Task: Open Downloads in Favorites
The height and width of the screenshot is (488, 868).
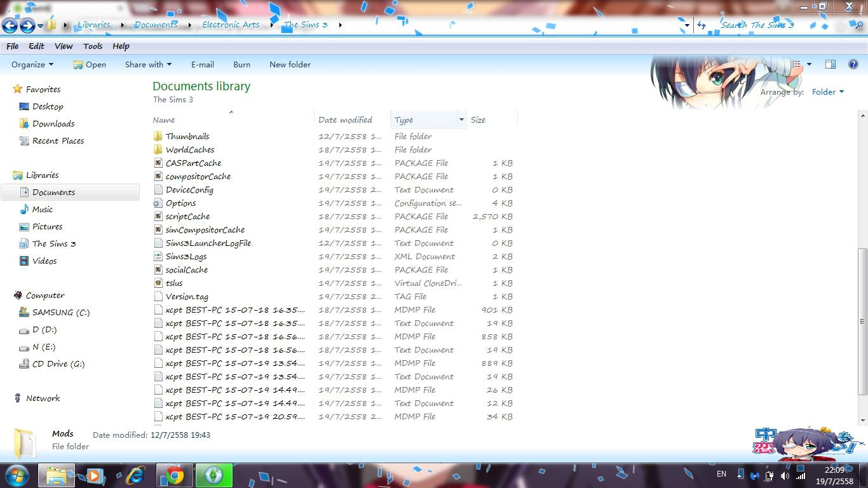Action: click(53, 124)
